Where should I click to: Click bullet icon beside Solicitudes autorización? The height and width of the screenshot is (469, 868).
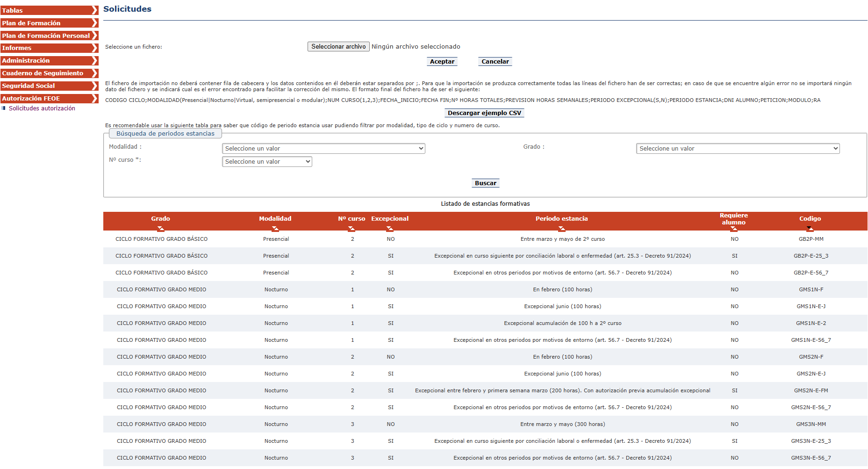(x=4, y=108)
